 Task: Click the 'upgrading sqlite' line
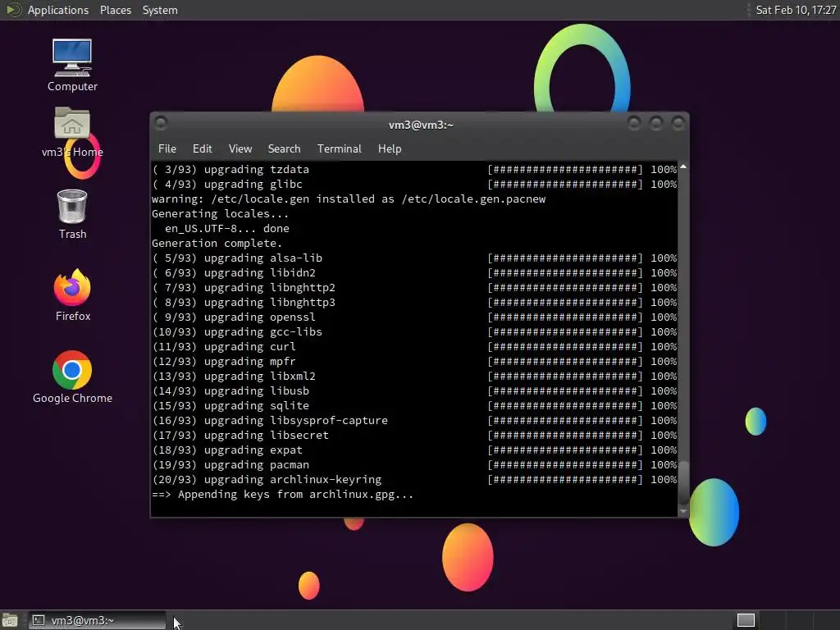(414, 405)
